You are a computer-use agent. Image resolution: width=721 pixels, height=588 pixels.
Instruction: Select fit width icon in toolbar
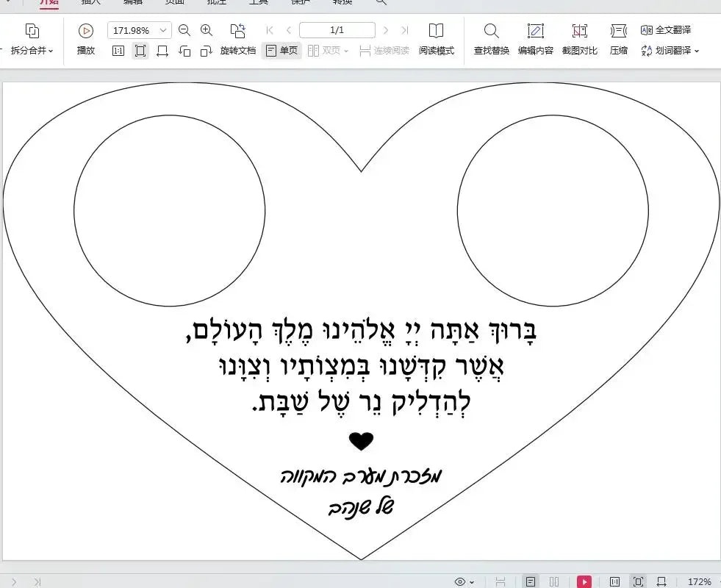click(x=162, y=51)
